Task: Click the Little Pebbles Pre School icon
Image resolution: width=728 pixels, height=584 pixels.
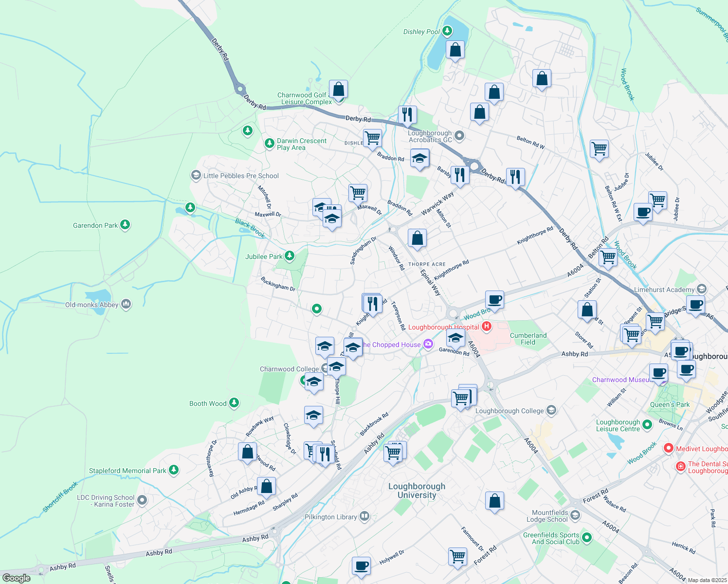Action: click(x=196, y=176)
